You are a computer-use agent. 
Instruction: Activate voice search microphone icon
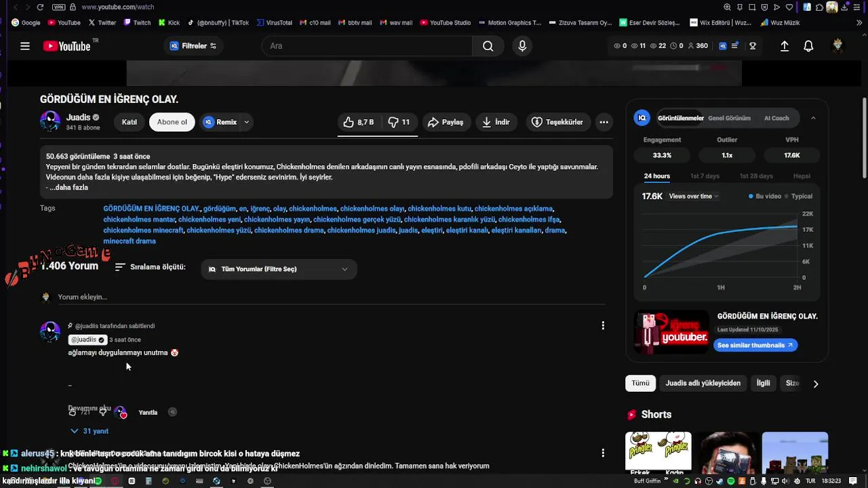click(522, 46)
